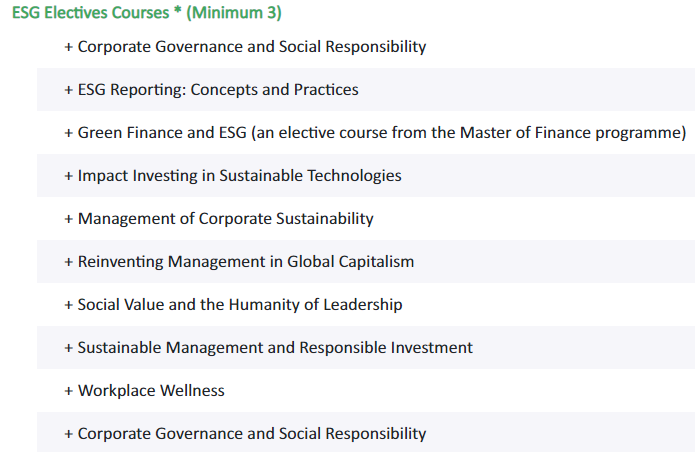
Task: Expand the Corporate Governance row below the heading
Action: [366, 47]
